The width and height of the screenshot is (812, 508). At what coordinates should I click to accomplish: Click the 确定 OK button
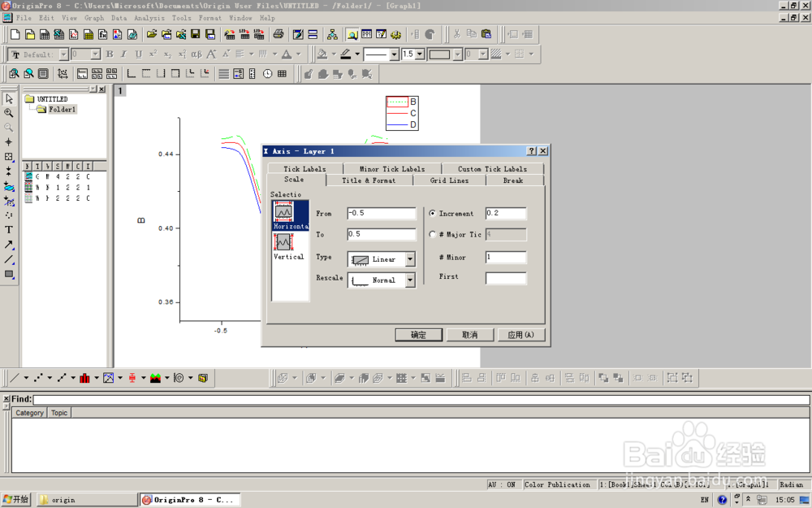418,335
